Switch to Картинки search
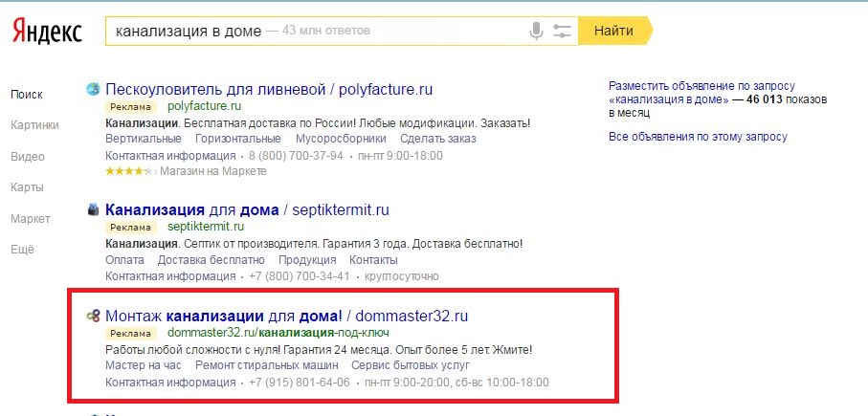 34,125
